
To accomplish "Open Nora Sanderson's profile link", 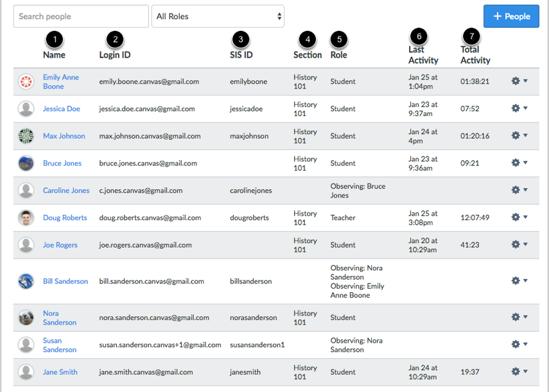I will pyautogui.click(x=60, y=318).
